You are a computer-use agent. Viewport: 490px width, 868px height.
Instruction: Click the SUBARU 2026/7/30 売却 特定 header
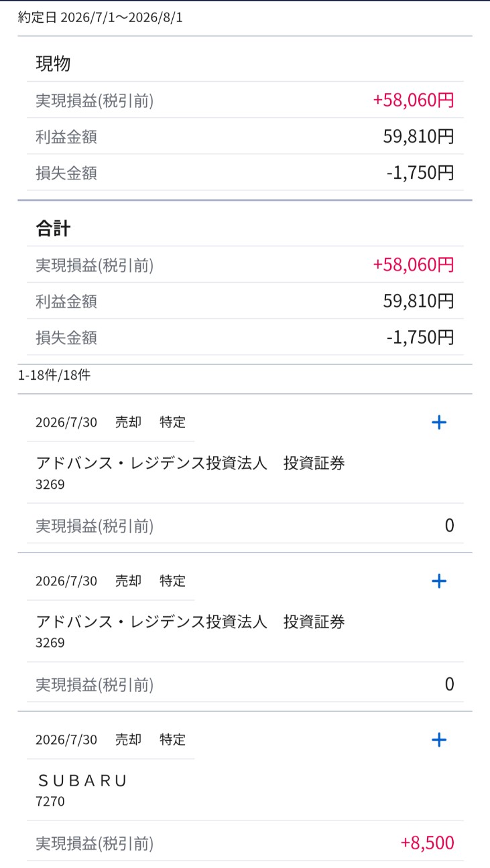[111, 739]
